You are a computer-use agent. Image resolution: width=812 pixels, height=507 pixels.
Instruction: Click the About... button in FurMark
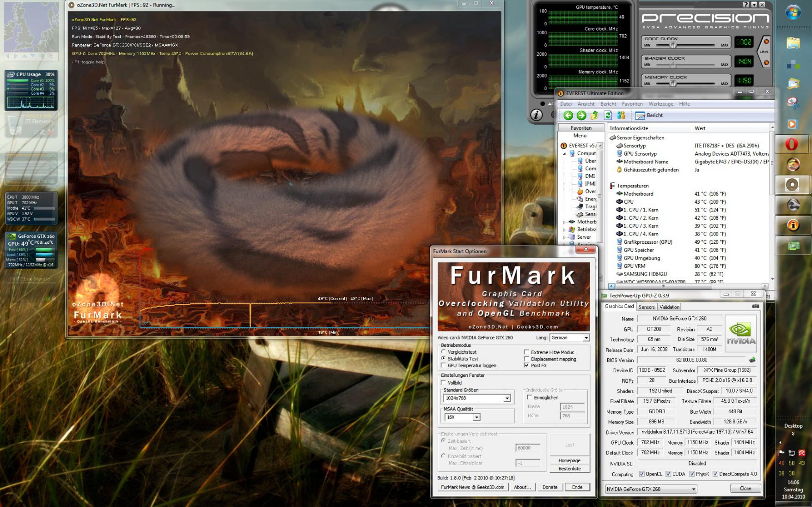coord(523,487)
